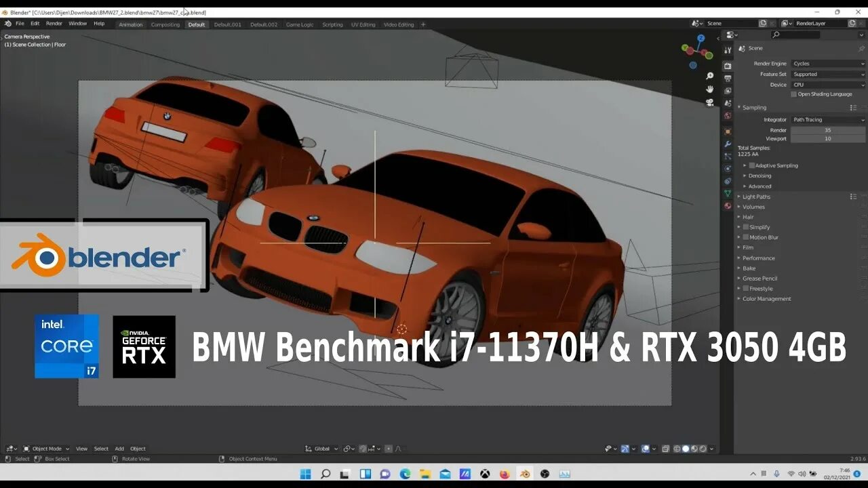Open the Object Data properties tab icon
868x488 pixels.
[x=728, y=193]
